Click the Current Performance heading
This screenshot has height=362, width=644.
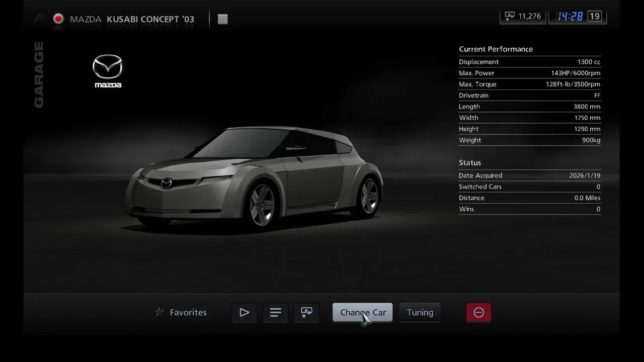tap(496, 49)
